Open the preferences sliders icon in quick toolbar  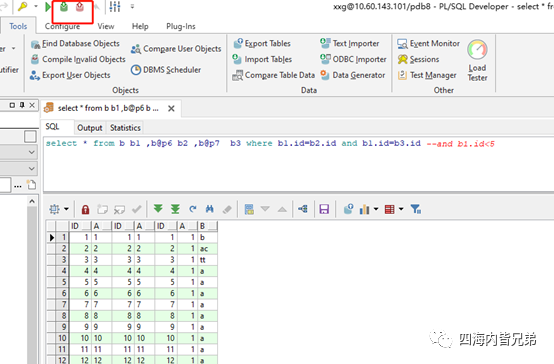click(x=115, y=6)
